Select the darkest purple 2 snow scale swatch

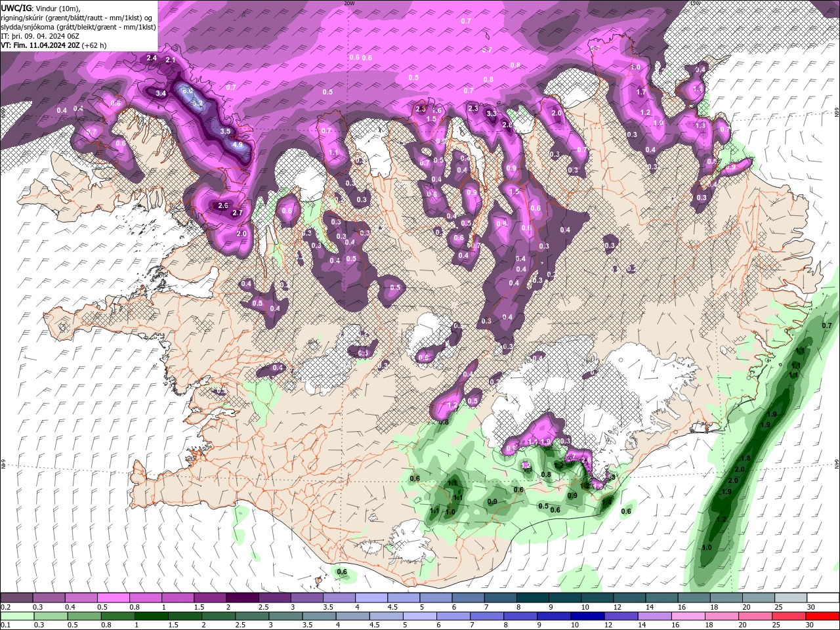[241, 598]
